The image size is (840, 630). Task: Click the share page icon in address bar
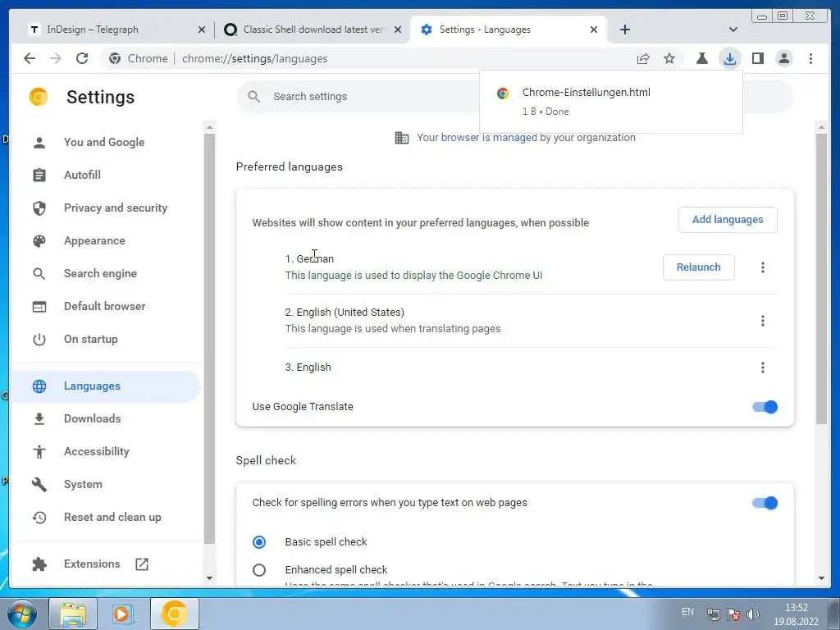point(643,58)
